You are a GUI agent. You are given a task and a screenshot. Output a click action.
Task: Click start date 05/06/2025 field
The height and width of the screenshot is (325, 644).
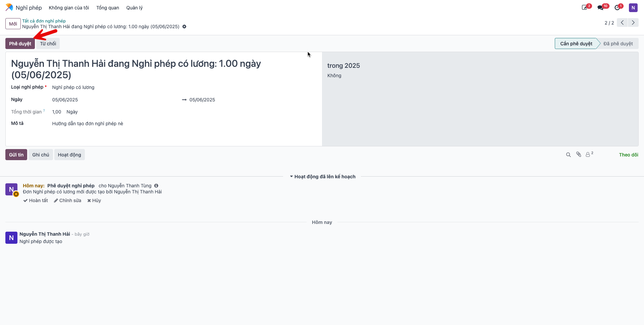[x=65, y=100]
